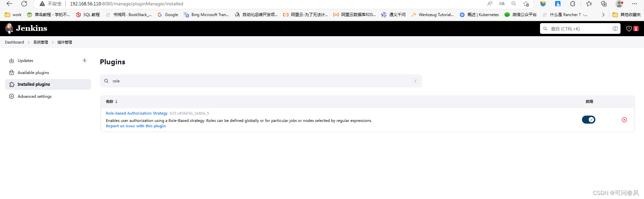
Task: Open the Google bookmark
Action: point(167,15)
